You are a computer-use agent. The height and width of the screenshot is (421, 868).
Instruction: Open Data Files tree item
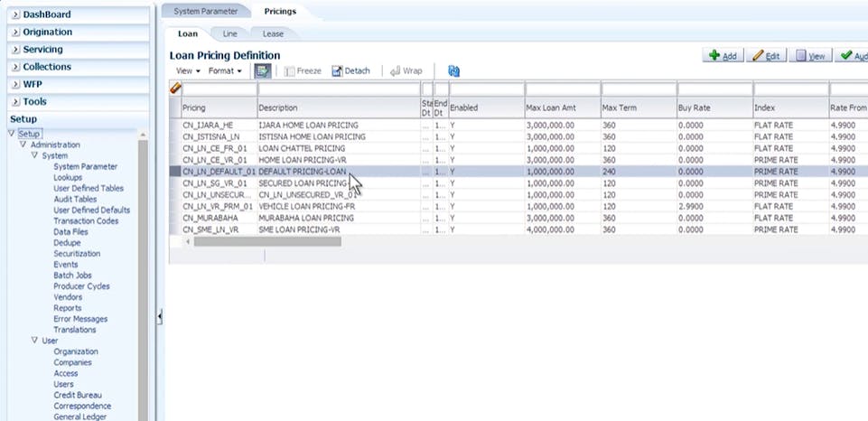pos(70,232)
